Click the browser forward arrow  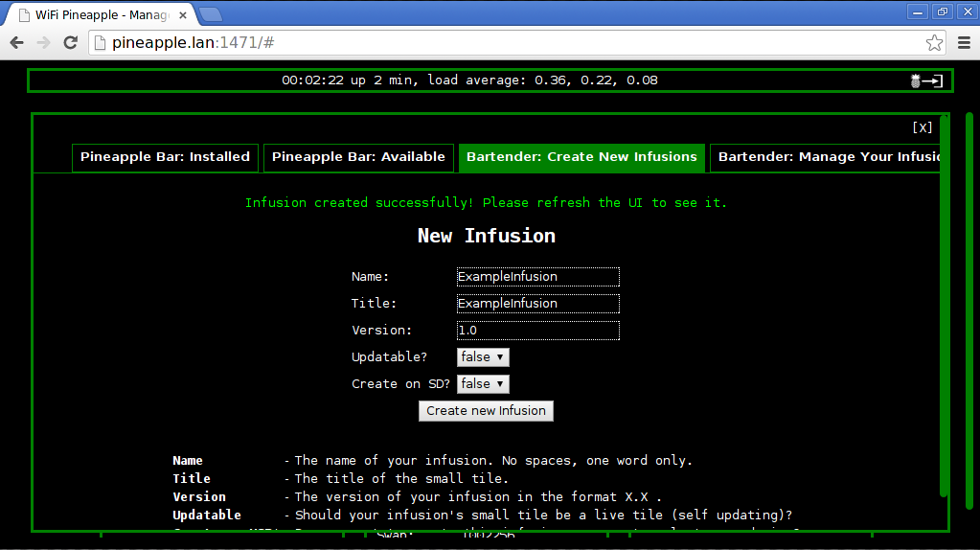(43, 42)
